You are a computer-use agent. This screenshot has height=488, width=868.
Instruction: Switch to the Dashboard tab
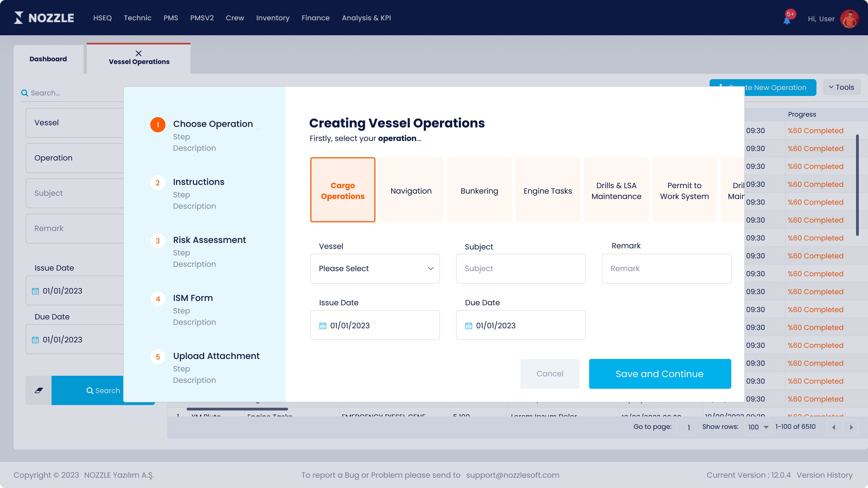(x=48, y=59)
